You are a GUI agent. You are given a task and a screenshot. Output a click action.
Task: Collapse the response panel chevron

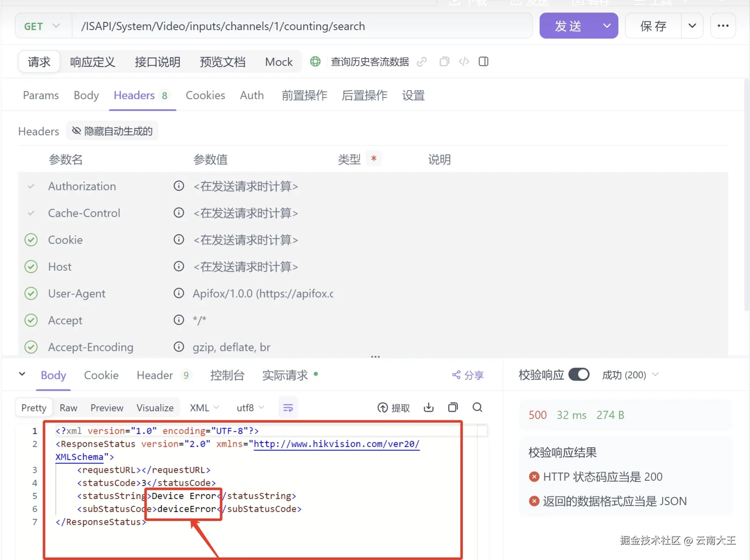(22, 374)
